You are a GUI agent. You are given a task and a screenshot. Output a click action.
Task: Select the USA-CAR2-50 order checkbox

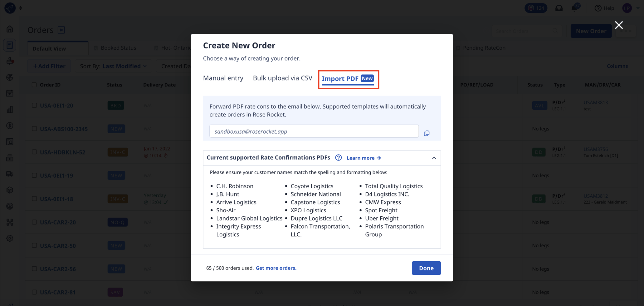coord(34,245)
